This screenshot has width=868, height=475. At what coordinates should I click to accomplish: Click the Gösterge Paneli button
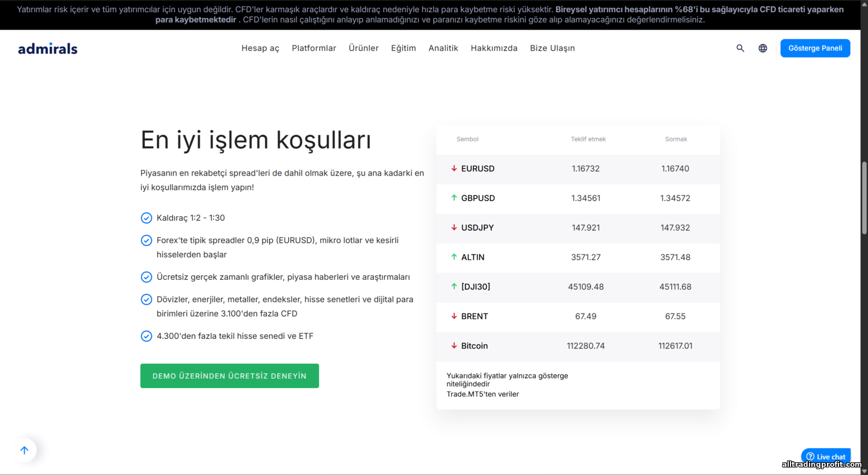[x=815, y=48]
